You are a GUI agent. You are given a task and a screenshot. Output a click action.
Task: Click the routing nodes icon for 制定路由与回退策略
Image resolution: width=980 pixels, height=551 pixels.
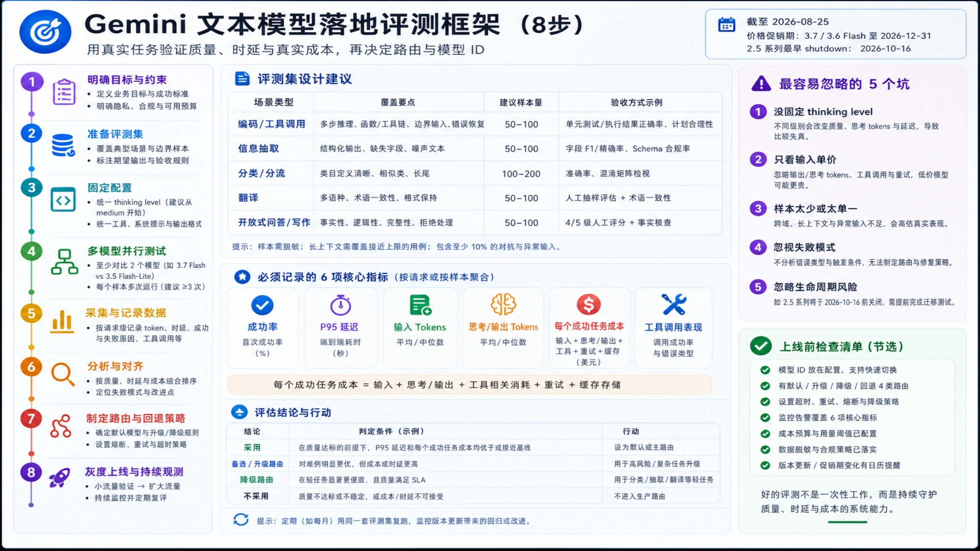click(61, 426)
